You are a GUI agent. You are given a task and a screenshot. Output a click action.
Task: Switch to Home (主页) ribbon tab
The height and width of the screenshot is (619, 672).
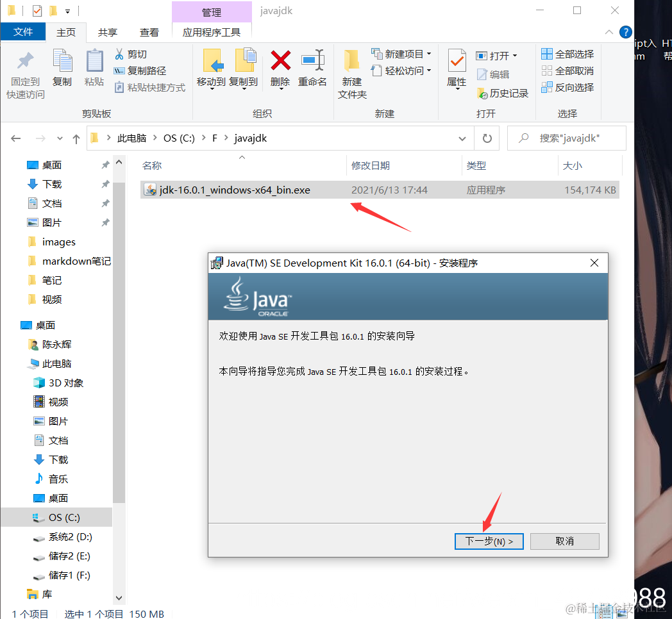pyautogui.click(x=66, y=33)
